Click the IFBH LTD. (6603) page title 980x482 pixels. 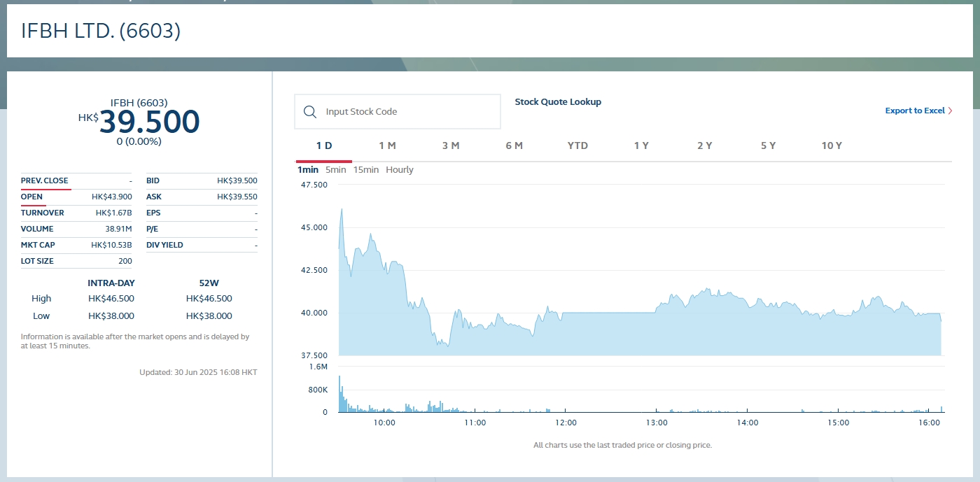101,31
